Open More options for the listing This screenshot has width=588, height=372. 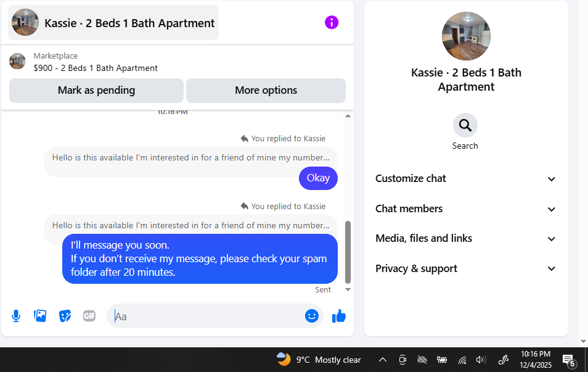click(x=266, y=91)
